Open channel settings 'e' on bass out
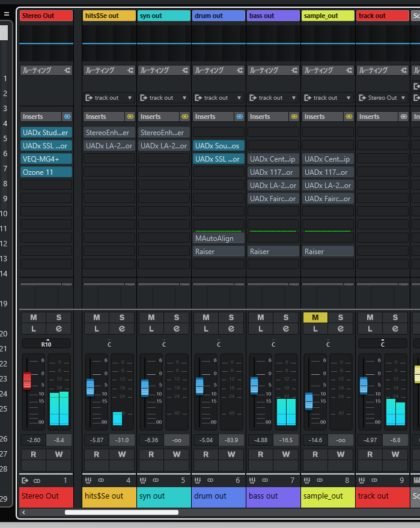This screenshot has width=420, height=528. 286,329
